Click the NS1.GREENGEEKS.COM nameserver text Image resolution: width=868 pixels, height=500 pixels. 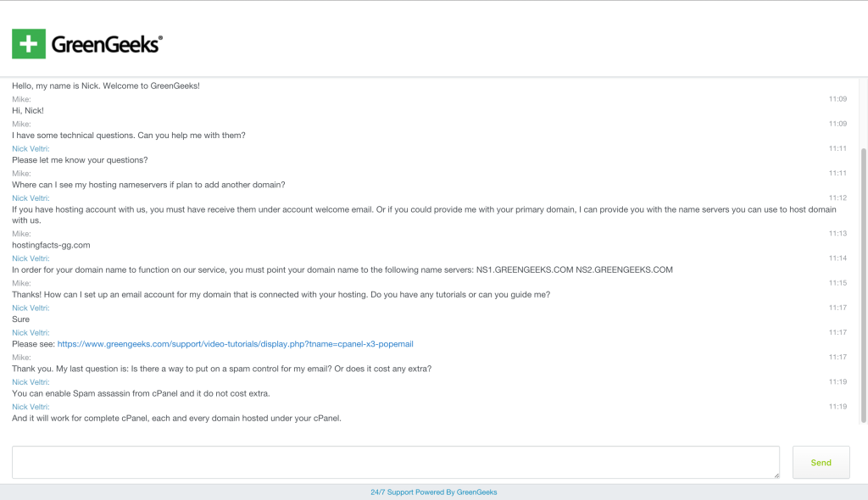(x=525, y=269)
